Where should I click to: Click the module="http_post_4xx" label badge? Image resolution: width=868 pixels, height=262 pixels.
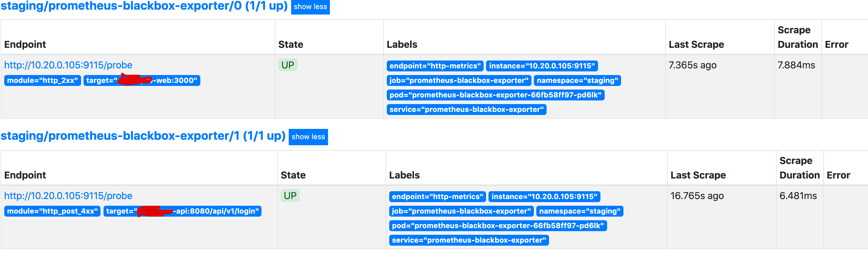coord(52,211)
